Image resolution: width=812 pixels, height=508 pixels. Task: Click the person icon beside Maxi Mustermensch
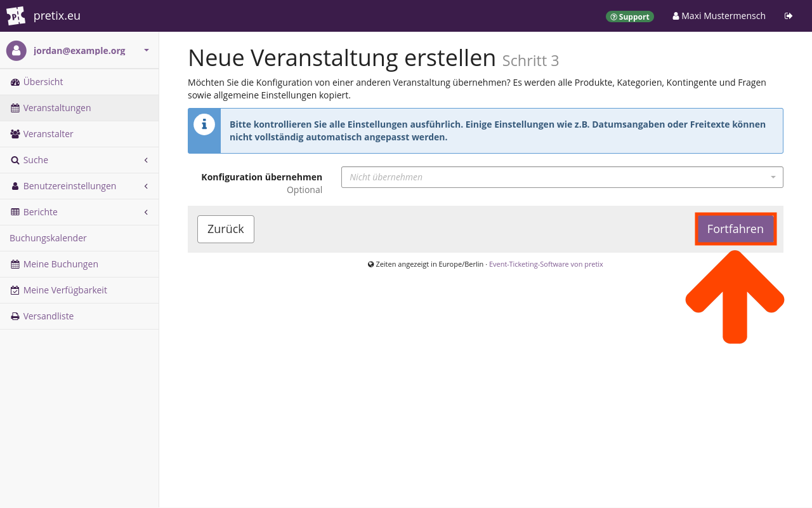[676, 16]
